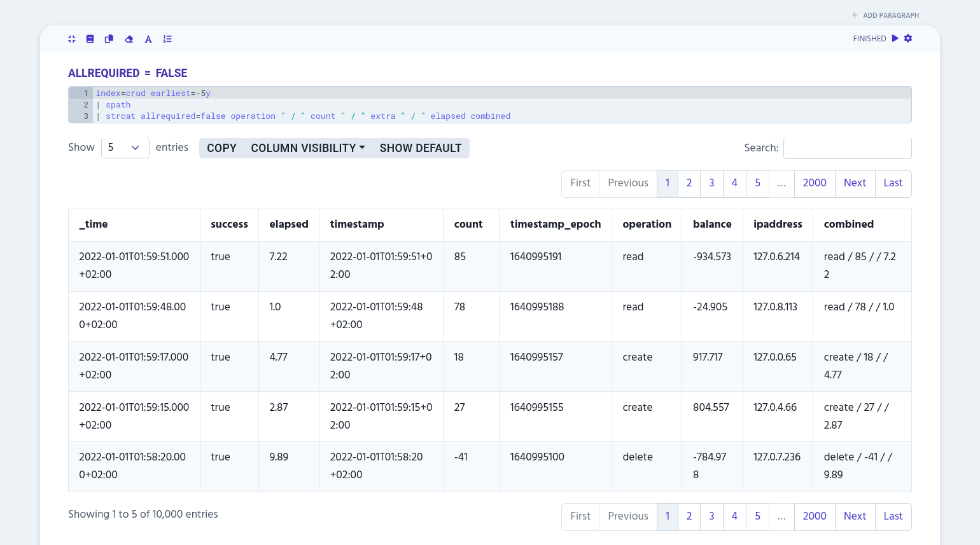Select page 1 below the table
The height and width of the screenshot is (545, 980).
[x=668, y=517]
